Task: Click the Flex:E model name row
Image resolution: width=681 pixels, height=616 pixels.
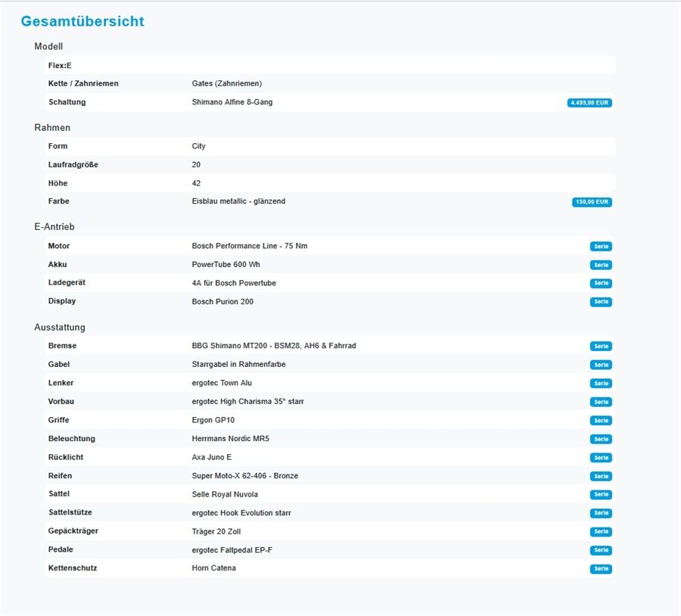Action: 60,66
